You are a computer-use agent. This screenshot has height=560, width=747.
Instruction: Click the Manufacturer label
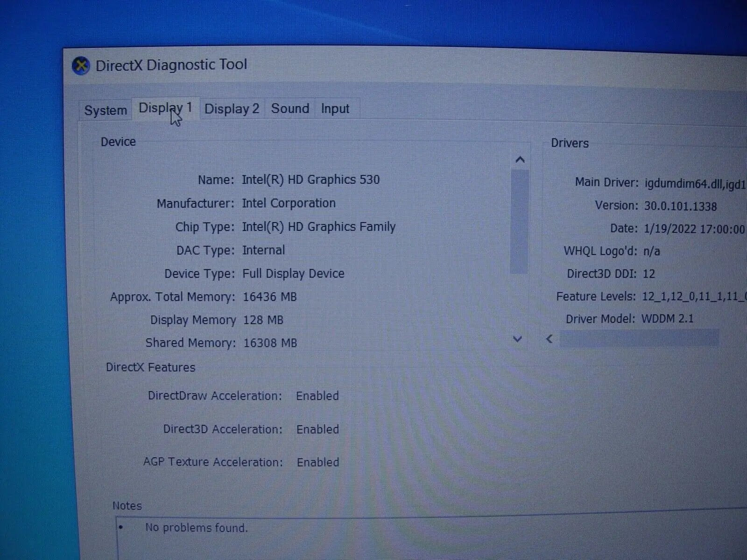pyautogui.click(x=195, y=203)
